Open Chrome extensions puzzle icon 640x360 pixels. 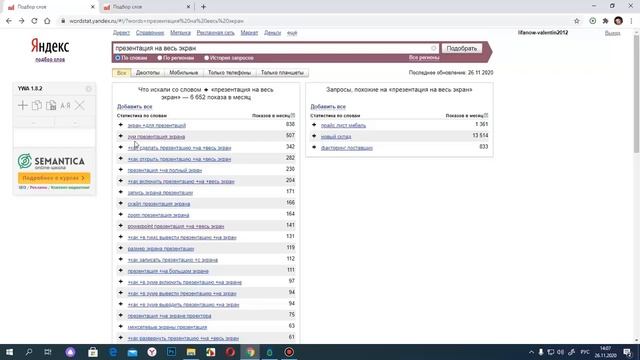click(605, 21)
